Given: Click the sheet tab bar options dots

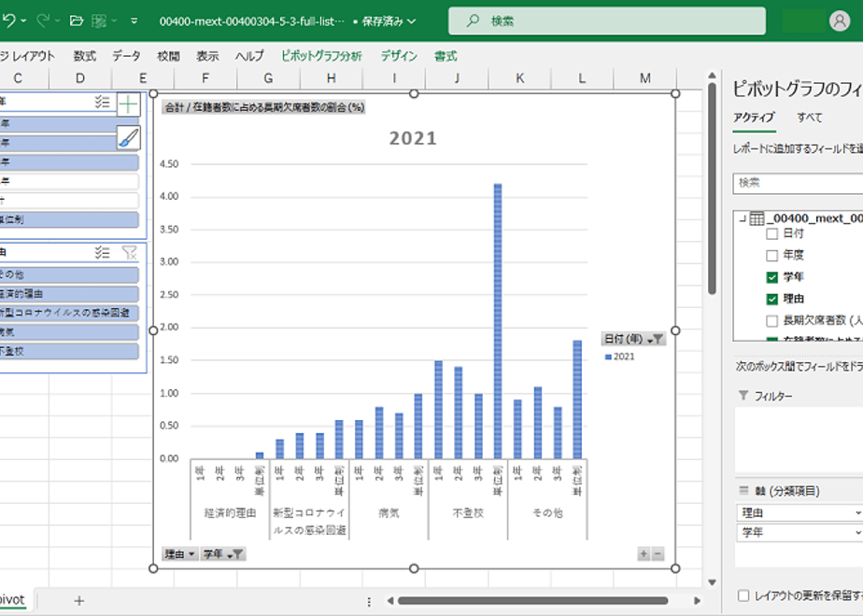Looking at the screenshot, I should tap(369, 602).
